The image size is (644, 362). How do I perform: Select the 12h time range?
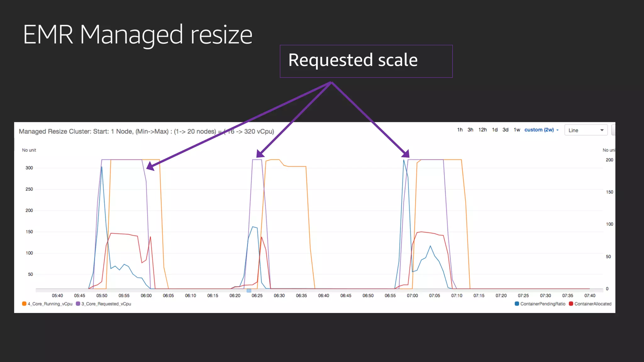pos(482,130)
